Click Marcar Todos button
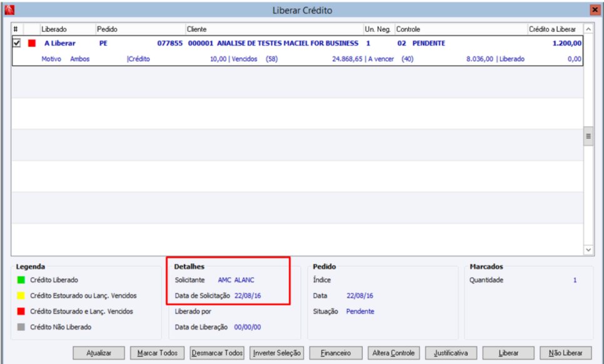 (x=157, y=353)
